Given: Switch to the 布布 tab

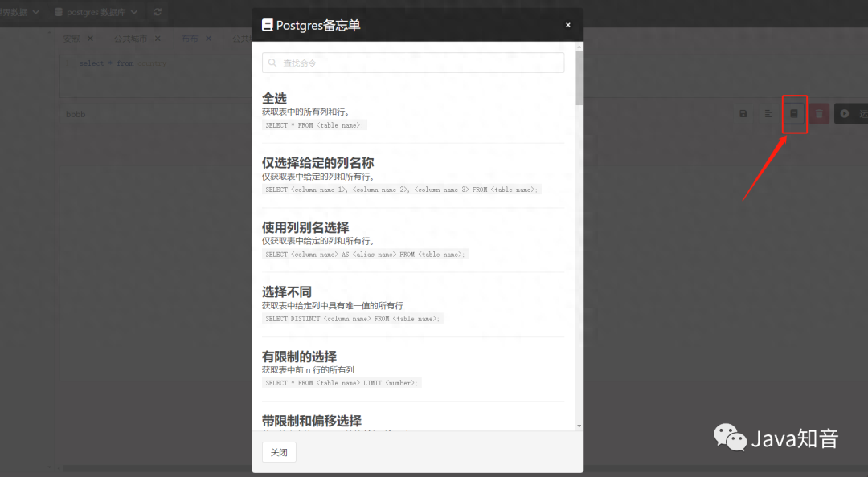Looking at the screenshot, I should [190, 39].
